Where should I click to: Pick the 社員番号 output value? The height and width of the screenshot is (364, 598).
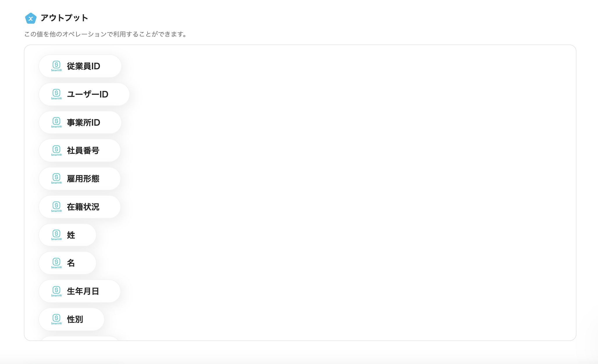tap(80, 151)
